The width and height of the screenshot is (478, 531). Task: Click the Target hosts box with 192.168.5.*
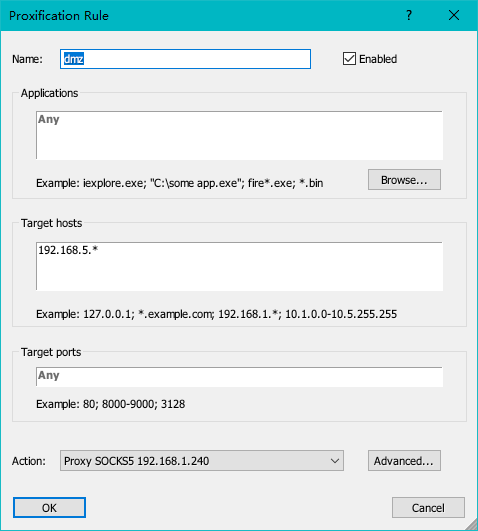239,266
